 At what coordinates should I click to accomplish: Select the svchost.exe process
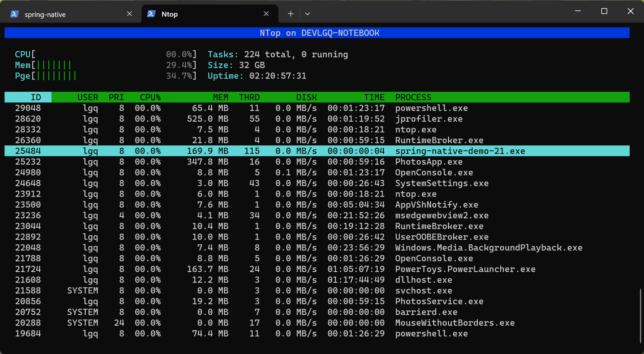(x=317, y=291)
